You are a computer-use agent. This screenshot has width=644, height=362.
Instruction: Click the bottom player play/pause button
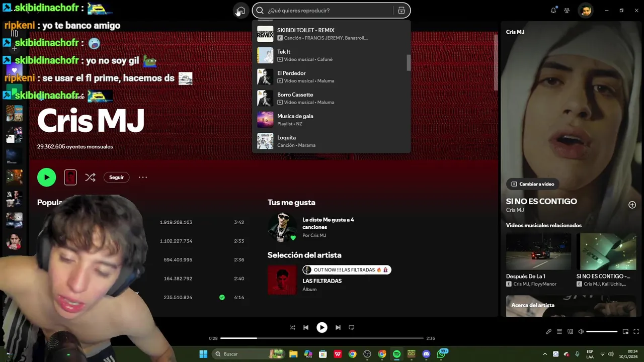[x=322, y=327]
